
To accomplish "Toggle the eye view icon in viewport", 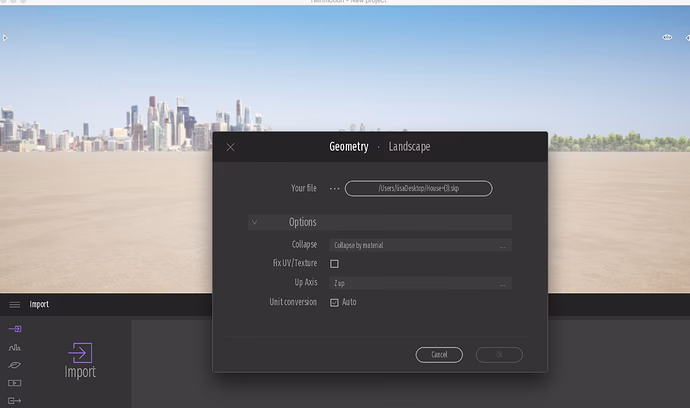I will (667, 37).
